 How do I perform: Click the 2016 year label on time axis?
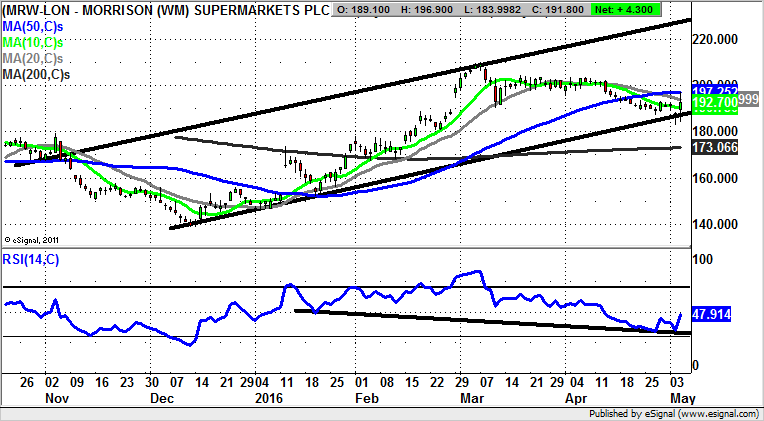coord(269,396)
